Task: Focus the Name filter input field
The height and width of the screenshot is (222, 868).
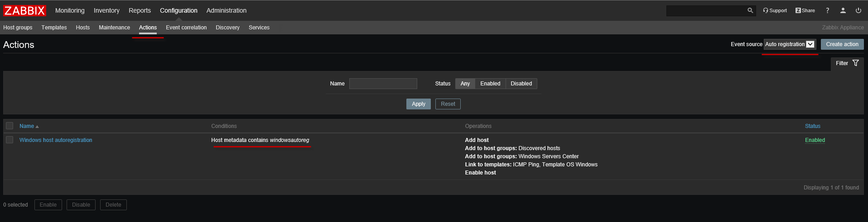Action: click(x=383, y=84)
